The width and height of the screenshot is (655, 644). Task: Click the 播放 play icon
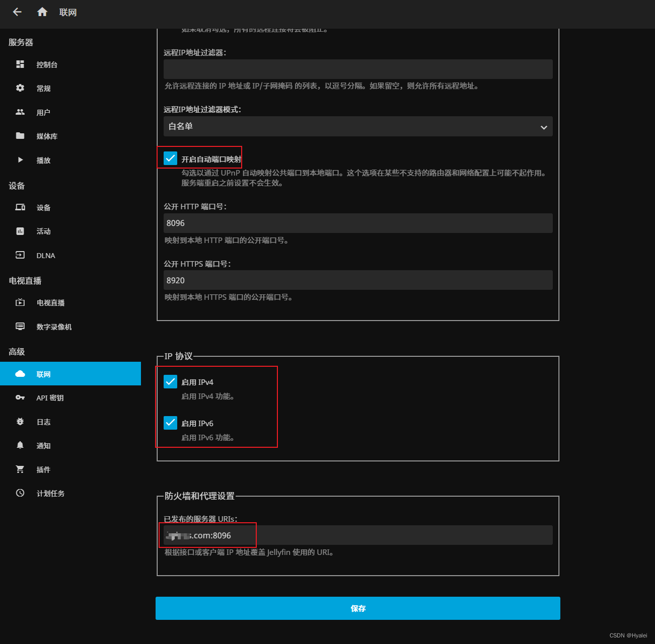click(20, 160)
